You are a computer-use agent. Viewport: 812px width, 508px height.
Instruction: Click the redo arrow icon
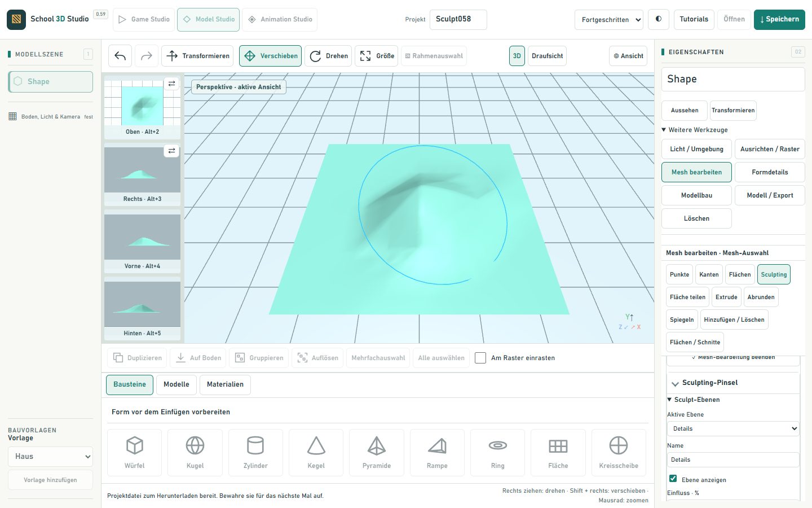(x=147, y=56)
